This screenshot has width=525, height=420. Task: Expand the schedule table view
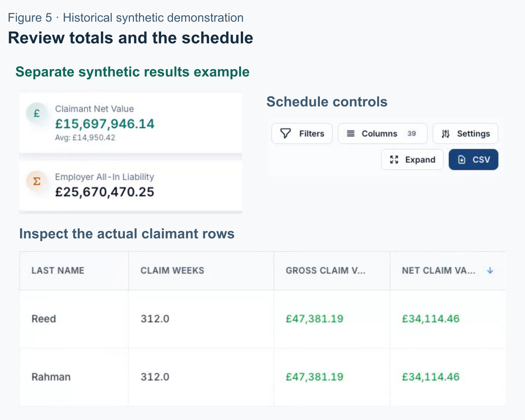(x=412, y=160)
